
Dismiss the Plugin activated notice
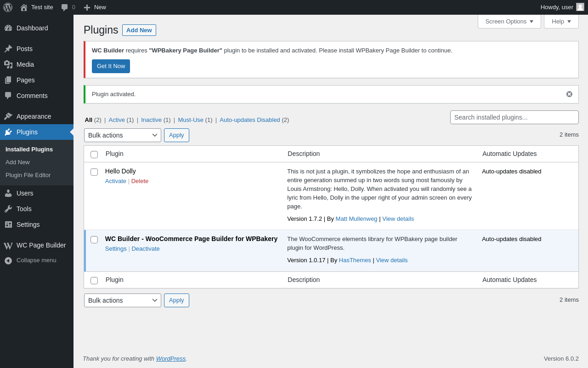(x=569, y=94)
